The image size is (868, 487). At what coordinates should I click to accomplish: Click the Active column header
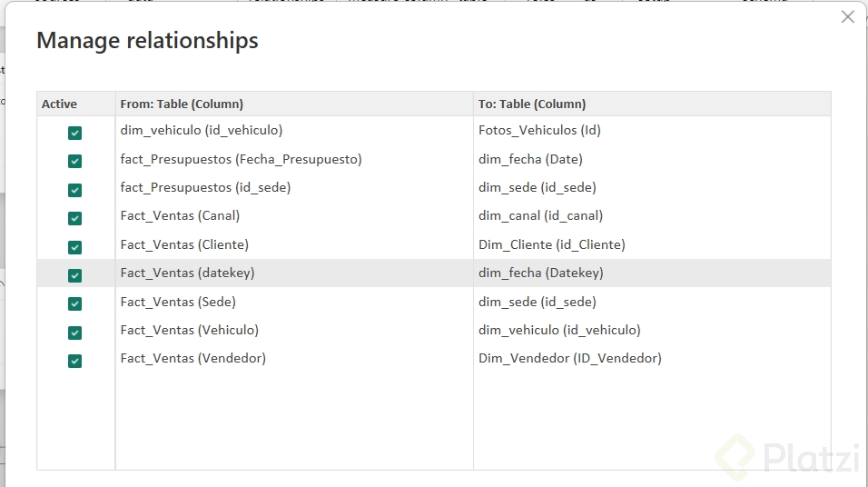coord(59,104)
